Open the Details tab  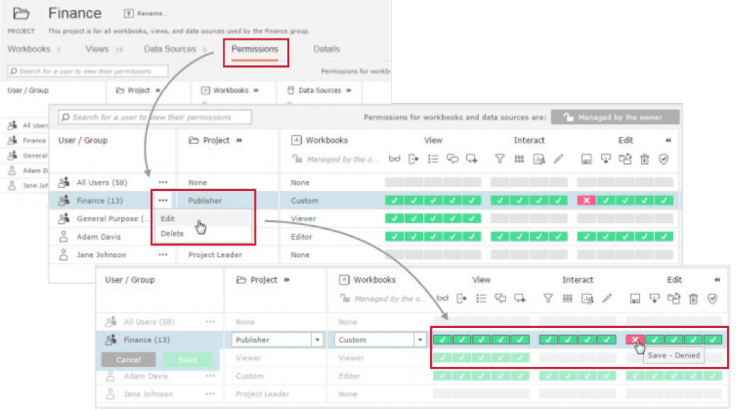click(326, 49)
